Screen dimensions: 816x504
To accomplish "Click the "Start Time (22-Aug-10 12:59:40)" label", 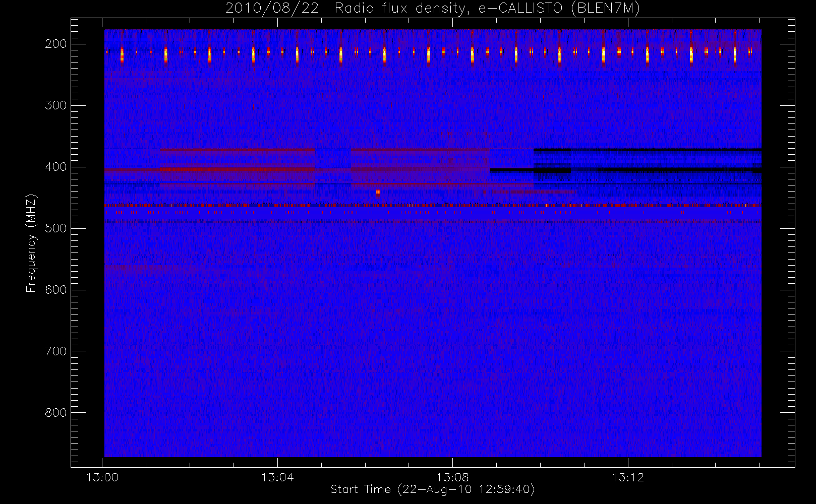I will pyautogui.click(x=432, y=489).
